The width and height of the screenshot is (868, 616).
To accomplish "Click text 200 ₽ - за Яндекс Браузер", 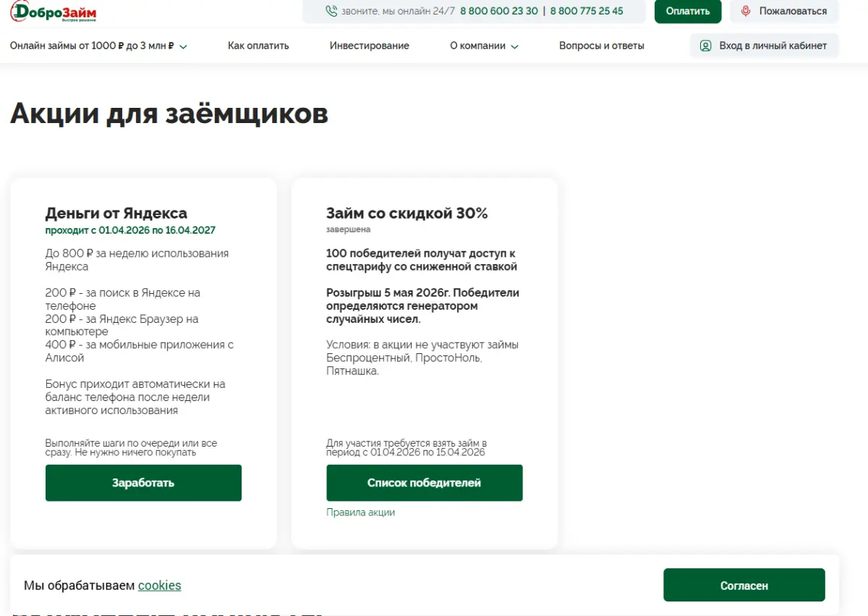I will tap(122, 325).
